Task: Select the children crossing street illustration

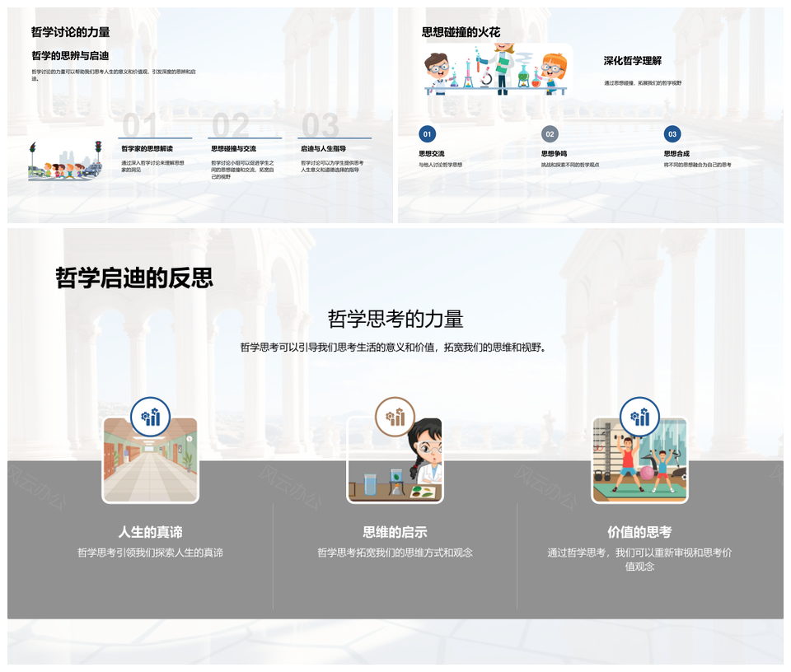Action: coord(66,161)
